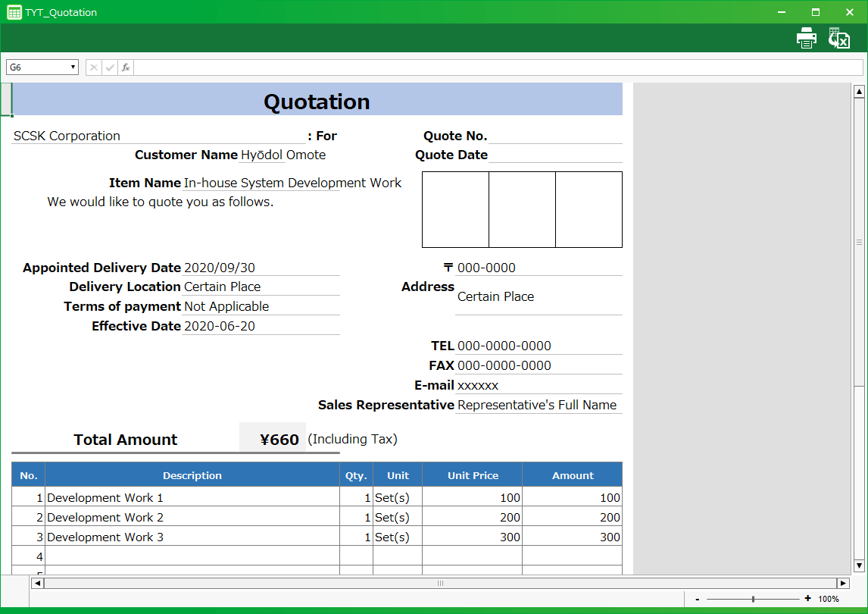Click the empty Quote No. field
Viewport: 868px width, 614px height.
pos(554,136)
